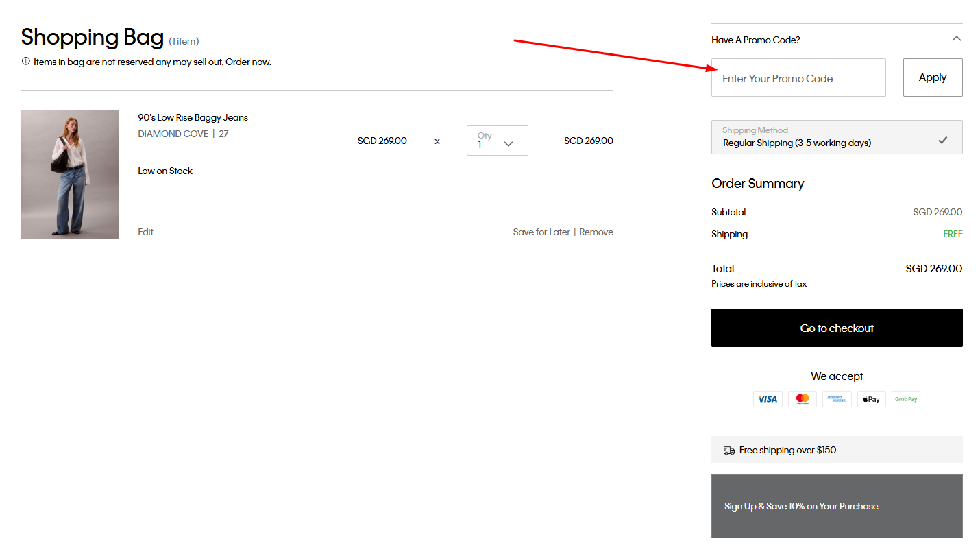Click the delivery truck icon beside free shipping

728,451
